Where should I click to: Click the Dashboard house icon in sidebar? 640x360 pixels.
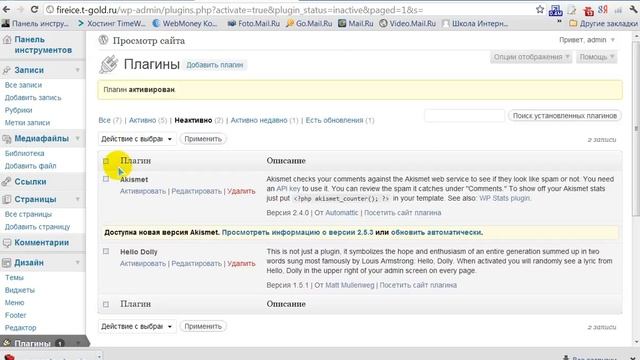pos(7,40)
